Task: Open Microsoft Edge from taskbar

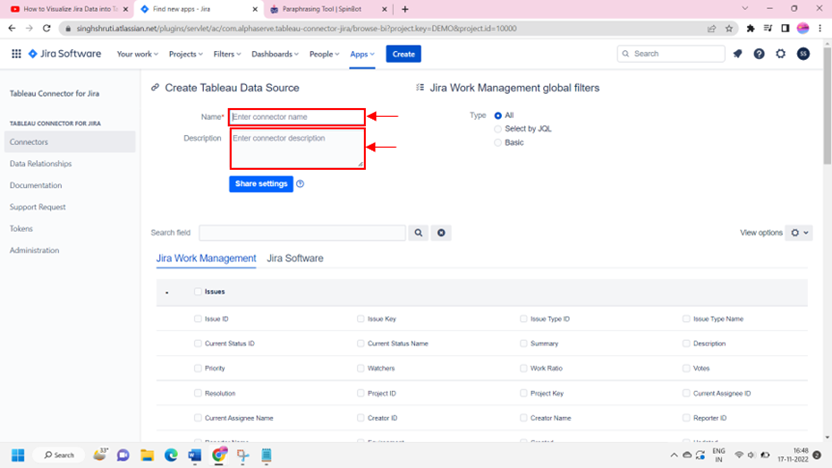Action: [171, 455]
